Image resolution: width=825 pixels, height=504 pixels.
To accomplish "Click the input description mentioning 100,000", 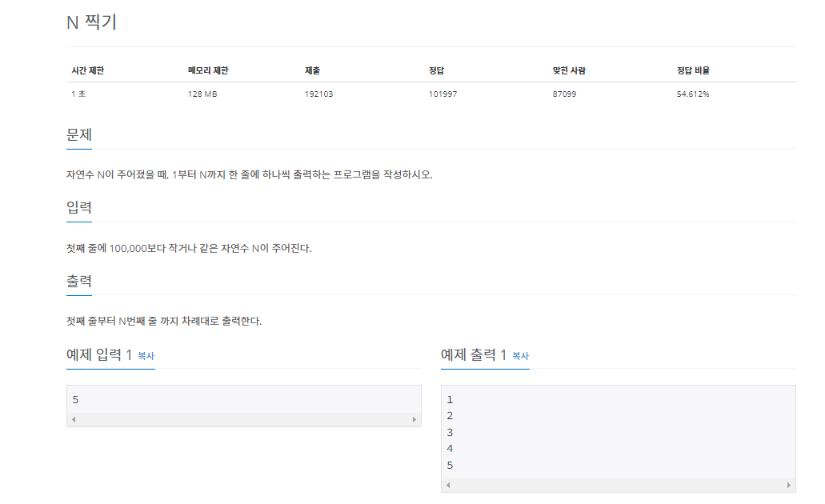I will [x=189, y=248].
